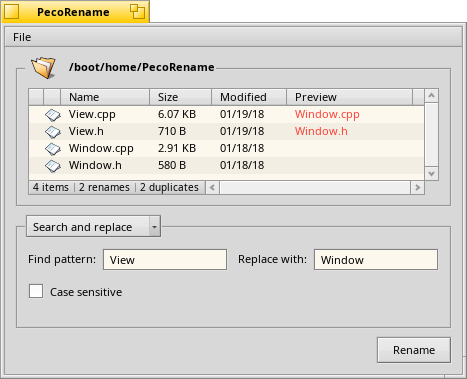Click the Find pattern input field
The width and height of the screenshot is (467, 379).
coord(165,260)
